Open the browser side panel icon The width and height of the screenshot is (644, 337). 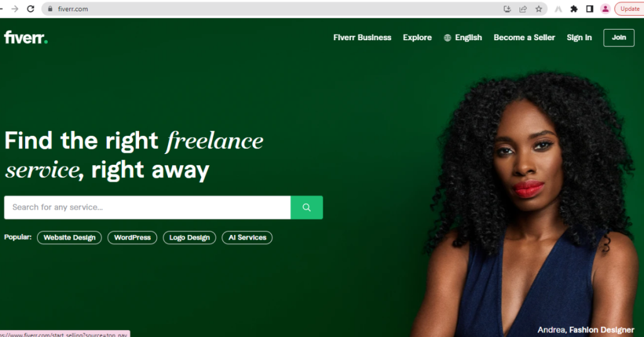point(589,9)
